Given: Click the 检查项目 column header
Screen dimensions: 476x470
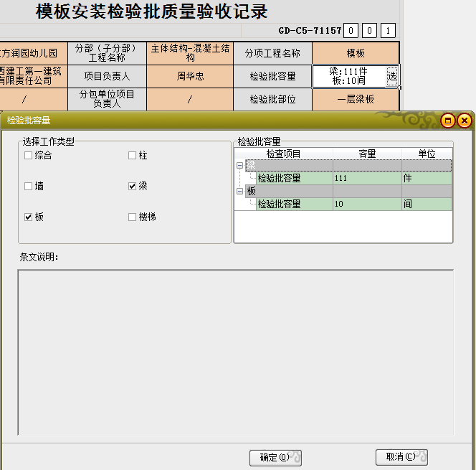Looking at the screenshot, I should click(283, 154).
